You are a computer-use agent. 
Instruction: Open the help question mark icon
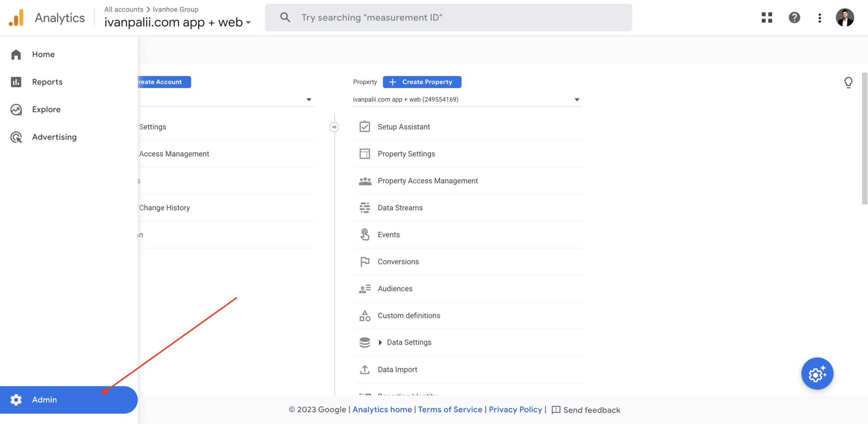tap(794, 18)
